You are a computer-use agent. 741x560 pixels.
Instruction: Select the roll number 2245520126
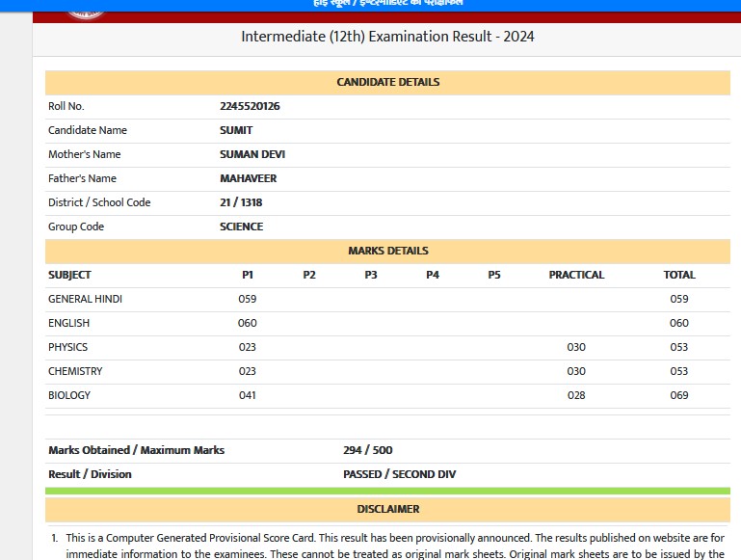point(250,106)
